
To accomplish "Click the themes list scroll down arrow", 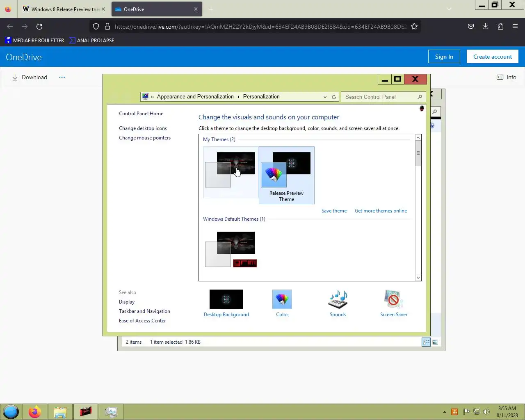I will point(418,278).
